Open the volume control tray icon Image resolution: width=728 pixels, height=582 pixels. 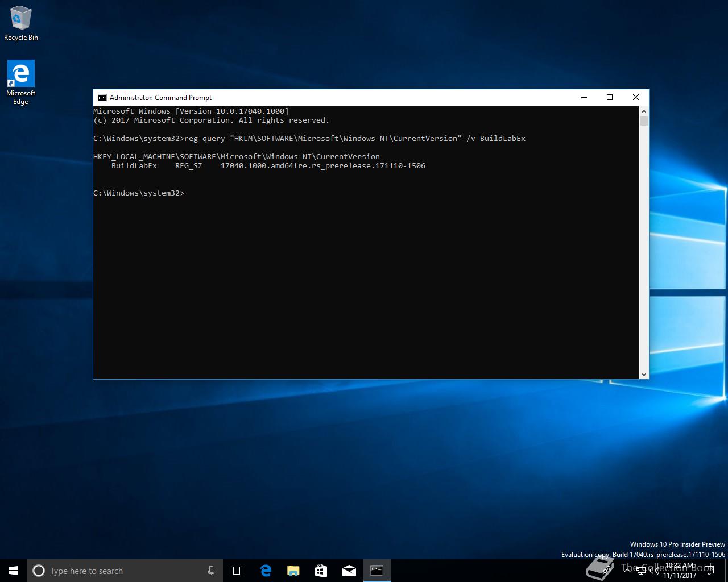coord(655,571)
